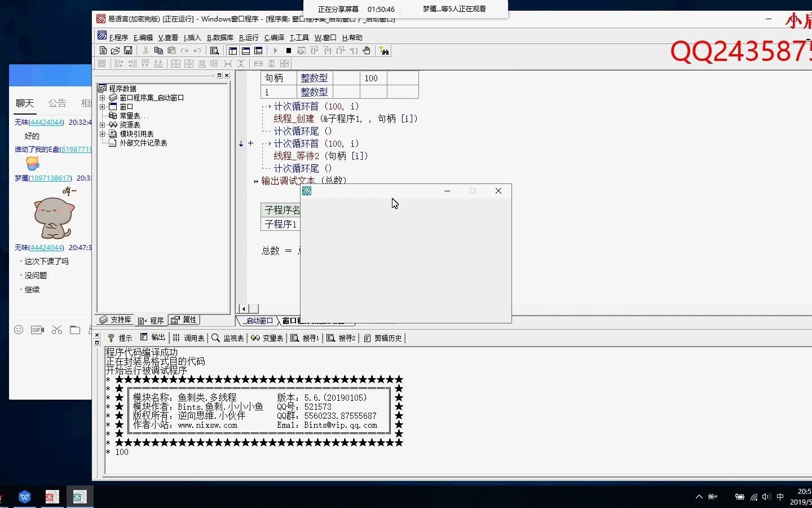This screenshot has width=812, height=508.
Task: Open the 搜寻1 tab
Action: 305,338
